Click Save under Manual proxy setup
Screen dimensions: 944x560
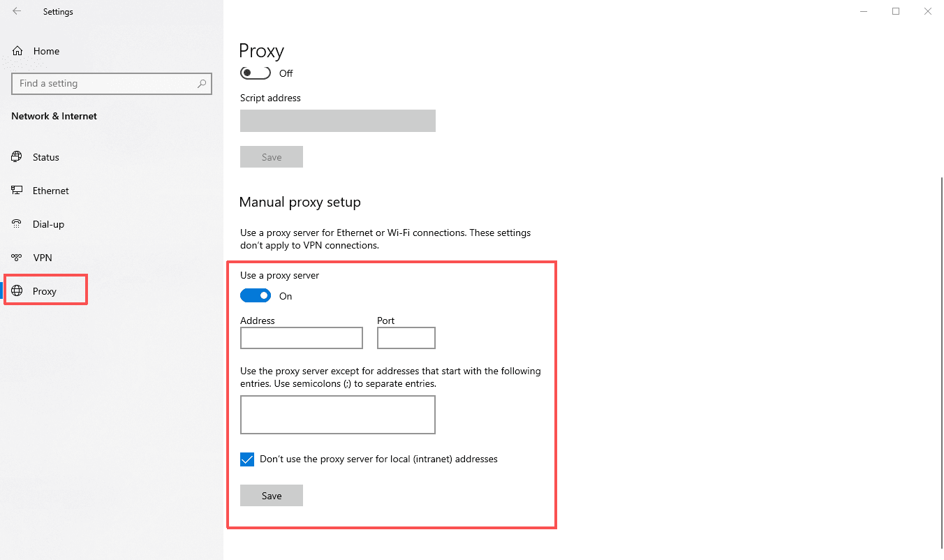click(271, 495)
